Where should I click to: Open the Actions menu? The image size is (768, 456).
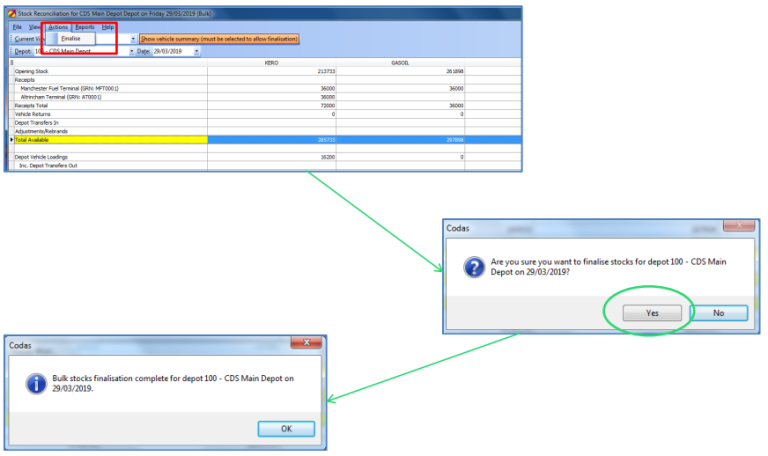coord(58,27)
